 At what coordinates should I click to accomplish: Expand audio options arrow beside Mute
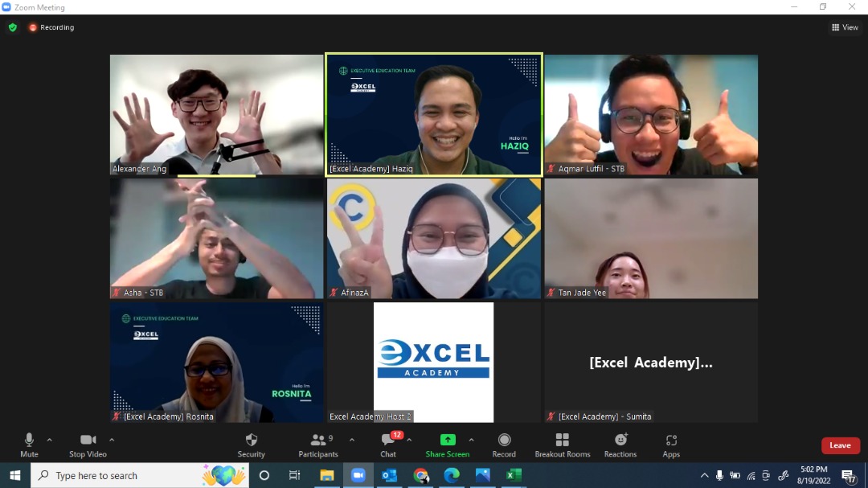click(50, 440)
